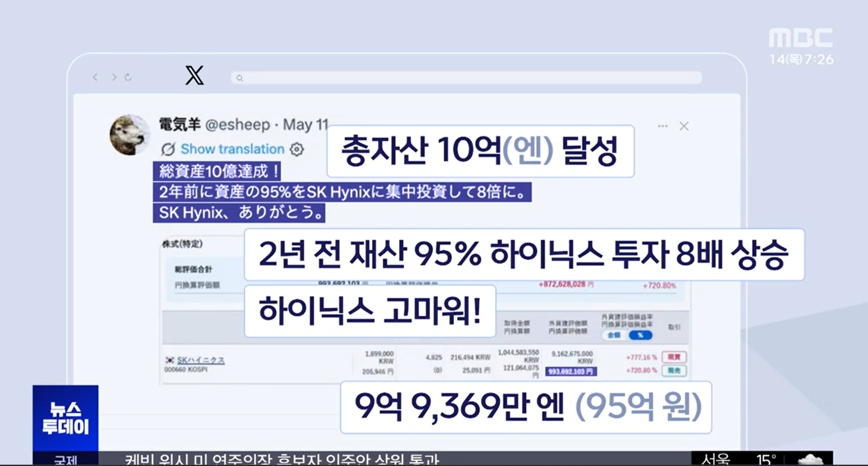Click the +777.16 % gain value
Image resolution: width=868 pixels, height=466 pixels.
641,358
